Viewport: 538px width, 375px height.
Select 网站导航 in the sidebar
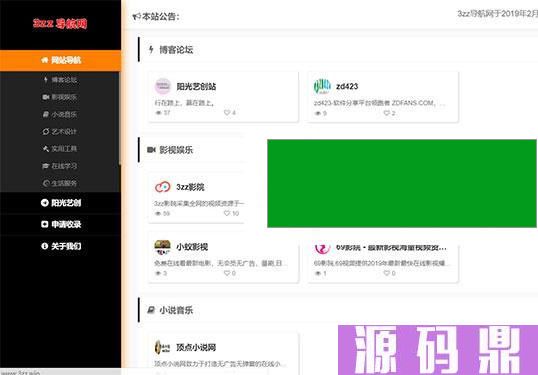pos(60,61)
